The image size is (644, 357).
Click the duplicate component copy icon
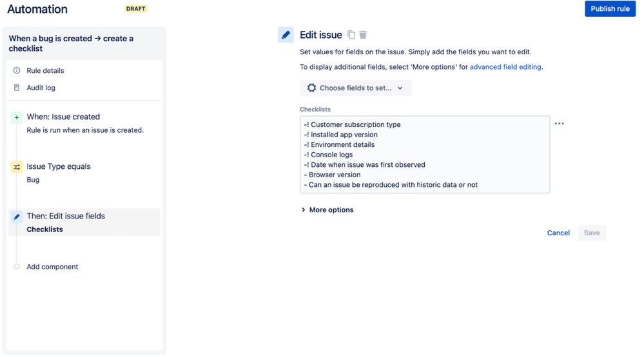click(351, 35)
